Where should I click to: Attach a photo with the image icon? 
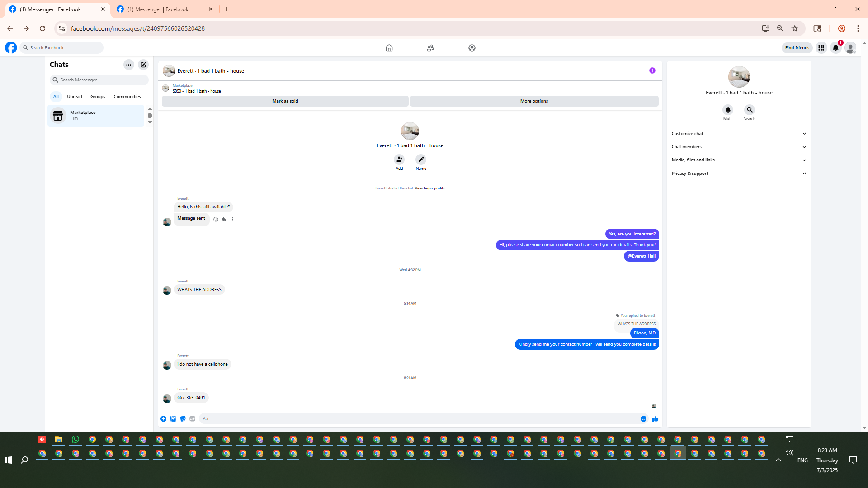173,419
